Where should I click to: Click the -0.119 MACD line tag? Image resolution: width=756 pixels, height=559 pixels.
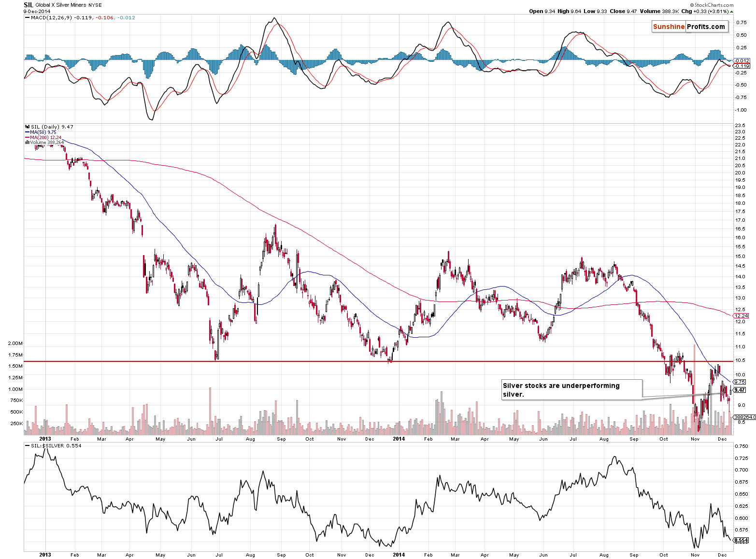(x=742, y=66)
